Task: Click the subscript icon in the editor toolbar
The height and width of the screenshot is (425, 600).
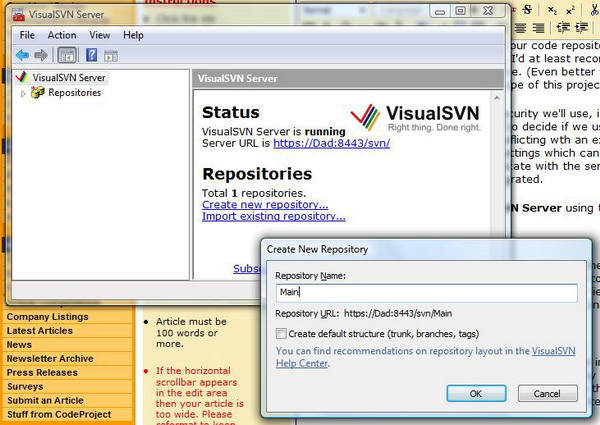Action: [552, 10]
